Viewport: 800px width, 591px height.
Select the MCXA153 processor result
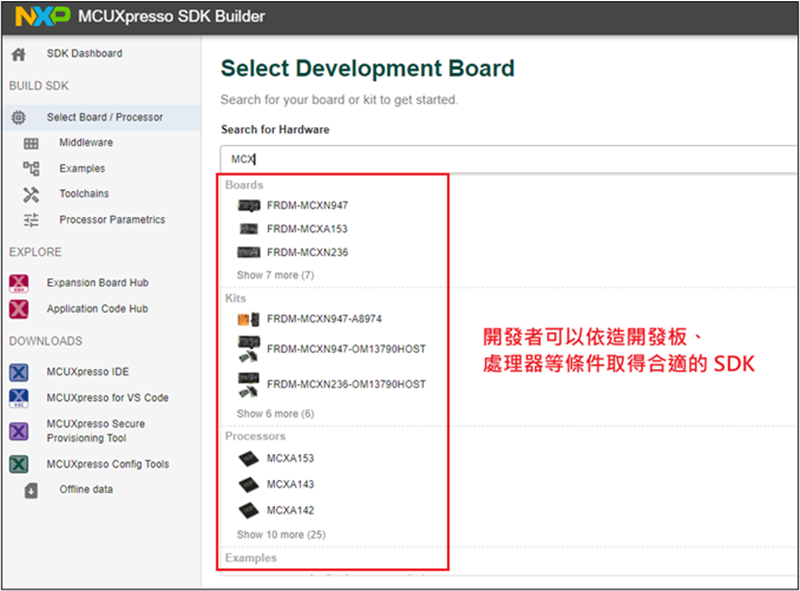click(x=290, y=459)
